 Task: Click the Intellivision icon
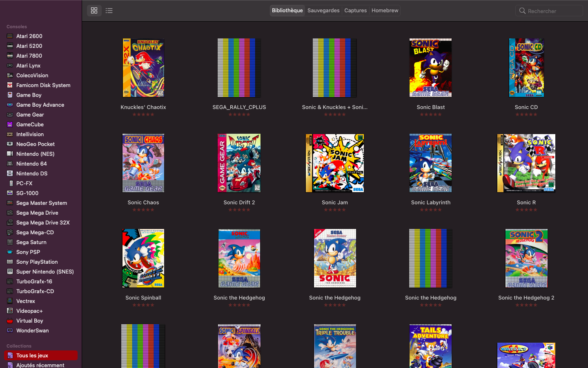tap(10, 134)
